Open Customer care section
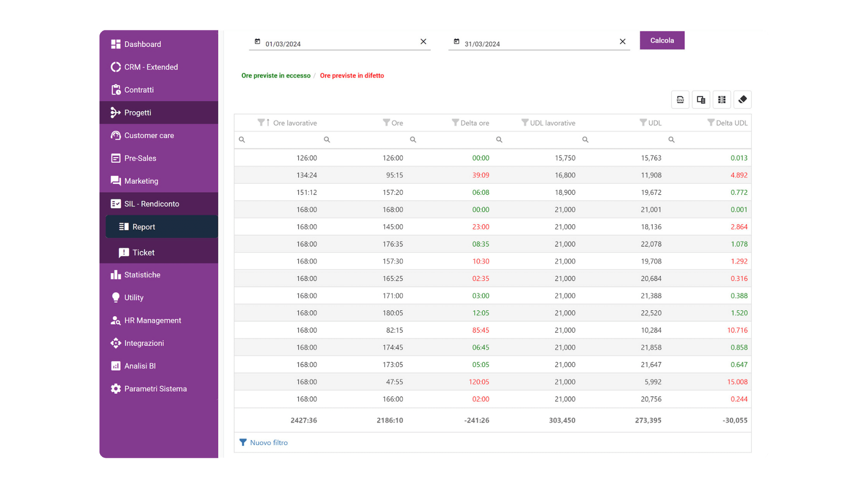Image resolution: width=868 pixels, height=488 pixels. pyautogui.click(x=159, y=136)
